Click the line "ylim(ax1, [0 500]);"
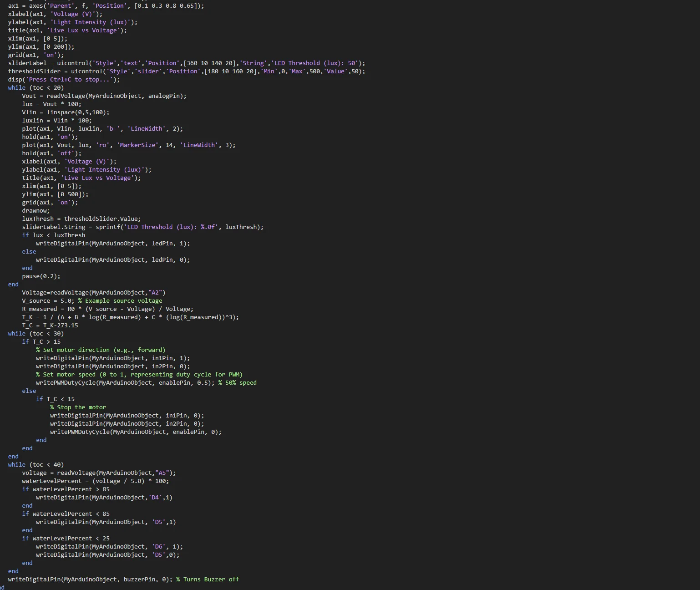This screenshot has height=590, width=700. coord(55,194)
